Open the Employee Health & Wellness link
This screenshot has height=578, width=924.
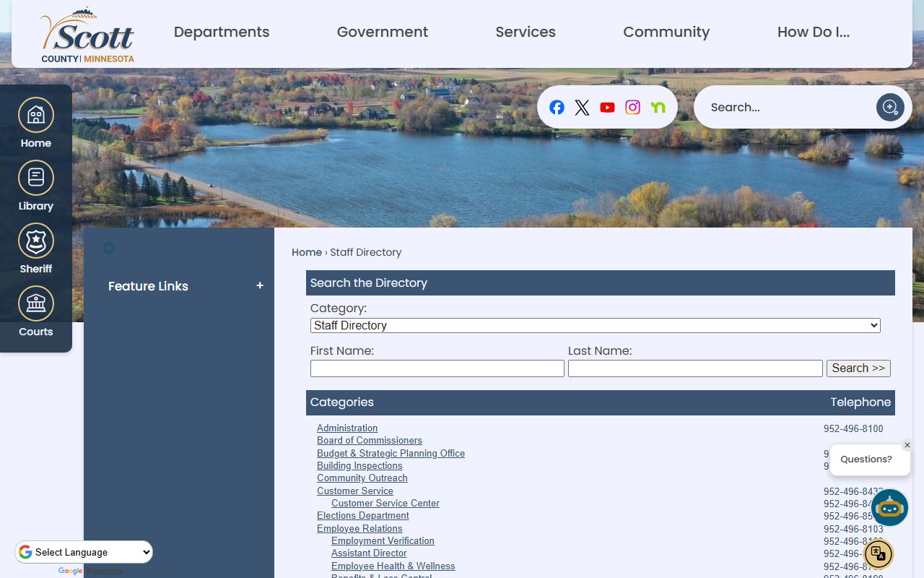click(393, 566)
